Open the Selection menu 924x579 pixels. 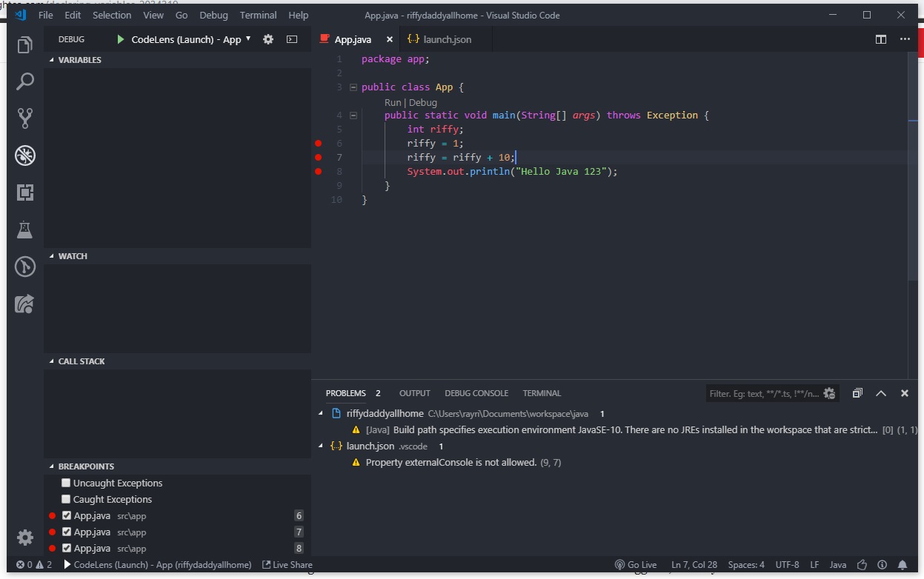[112, 15]
